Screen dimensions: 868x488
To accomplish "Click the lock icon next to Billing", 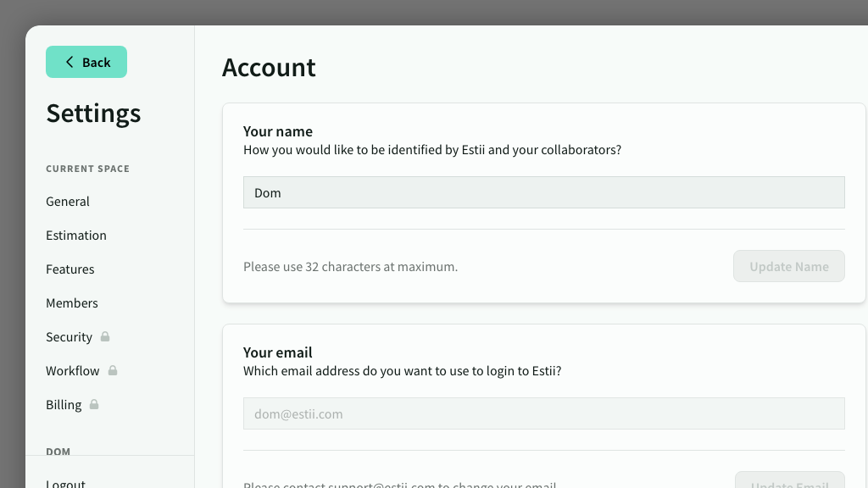I will point(94,404).
